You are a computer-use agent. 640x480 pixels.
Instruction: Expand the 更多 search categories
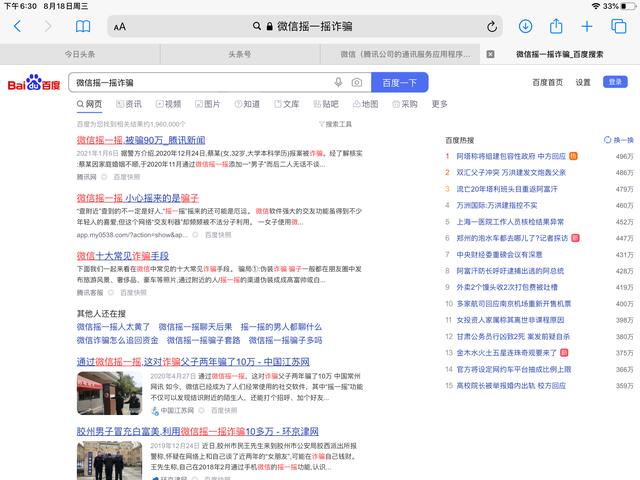pyautogui.click(x=440, y=104)
